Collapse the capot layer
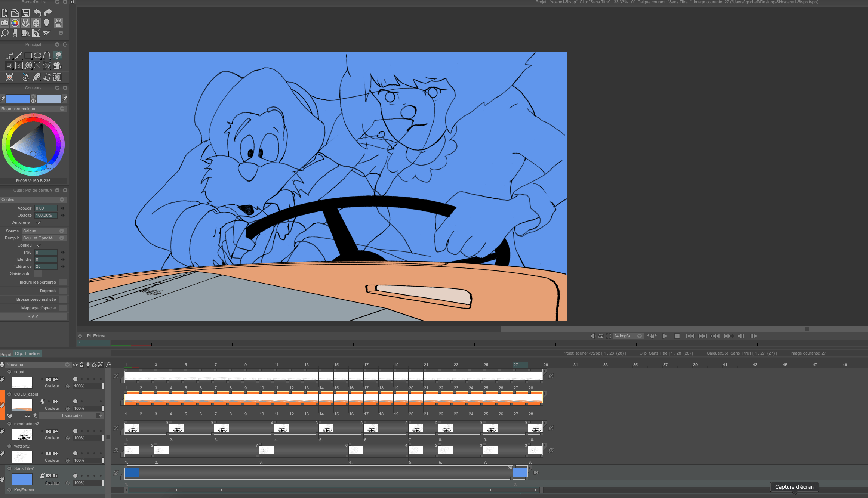This screenshot has width=868, height=498. pyautogui.click(x=9, y=372)
